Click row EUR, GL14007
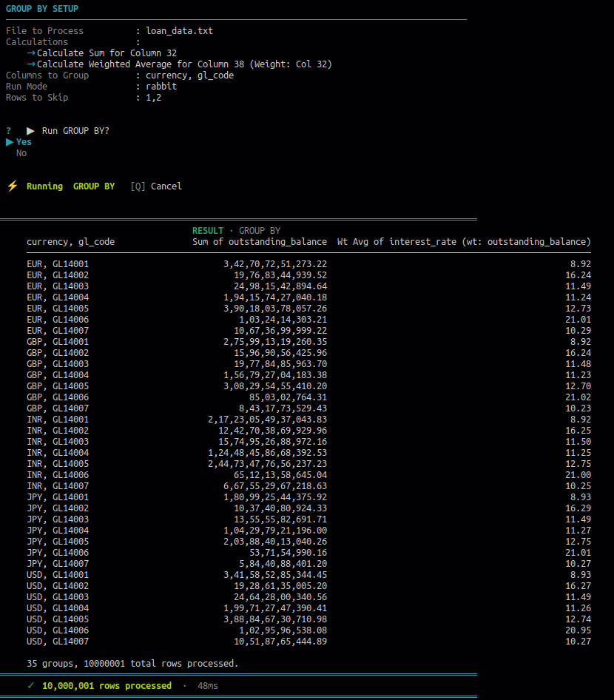The height and width of the screenshot is (700, 614). click(308, 330)
